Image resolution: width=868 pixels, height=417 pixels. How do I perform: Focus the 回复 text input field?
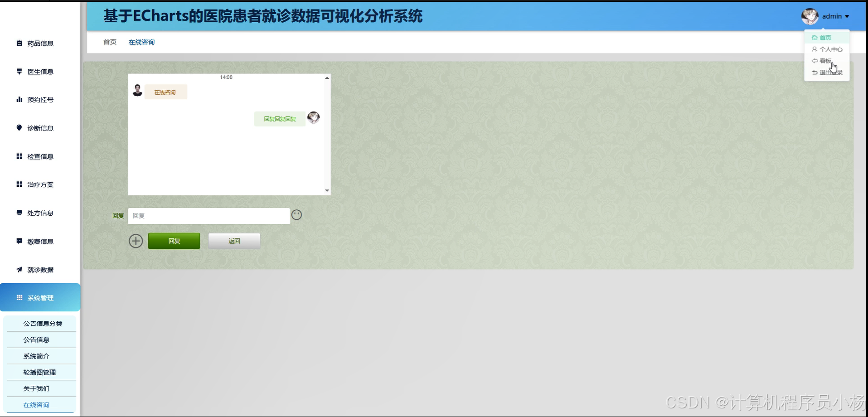[x=209, y=216]
